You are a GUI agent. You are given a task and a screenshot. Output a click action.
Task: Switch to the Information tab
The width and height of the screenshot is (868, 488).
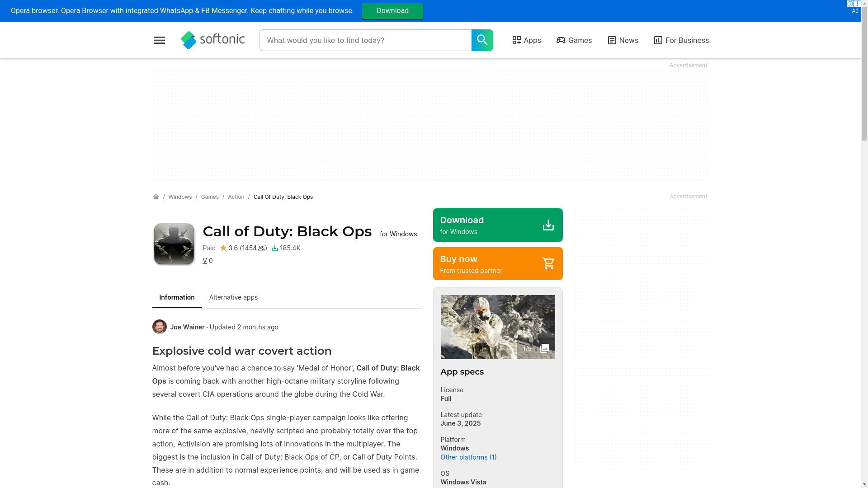click(x=177, y=297)
